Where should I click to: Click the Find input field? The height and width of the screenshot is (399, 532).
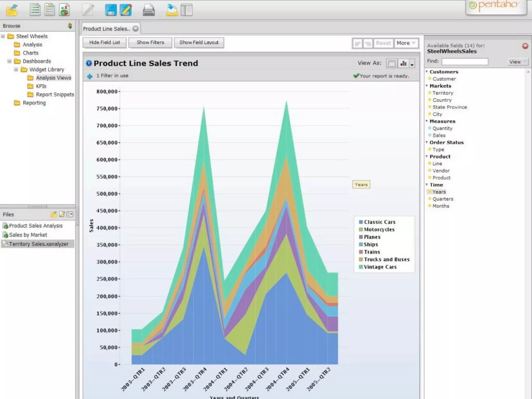click(465, 62)
